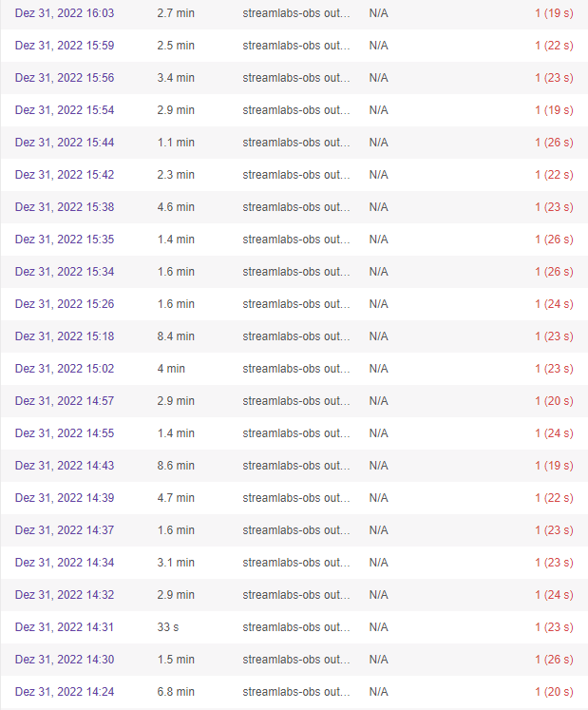This screenshot has height=710, width=588.
Task: Open the Dez 31, 2022 14:24 session
Action: (x=65, y=692)
